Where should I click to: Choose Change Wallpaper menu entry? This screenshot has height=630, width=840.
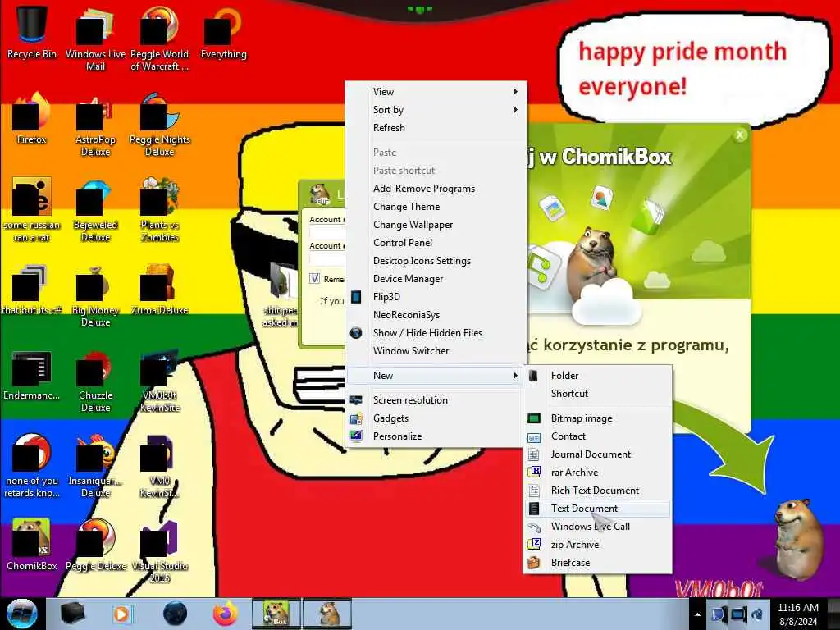pos(436,225)
